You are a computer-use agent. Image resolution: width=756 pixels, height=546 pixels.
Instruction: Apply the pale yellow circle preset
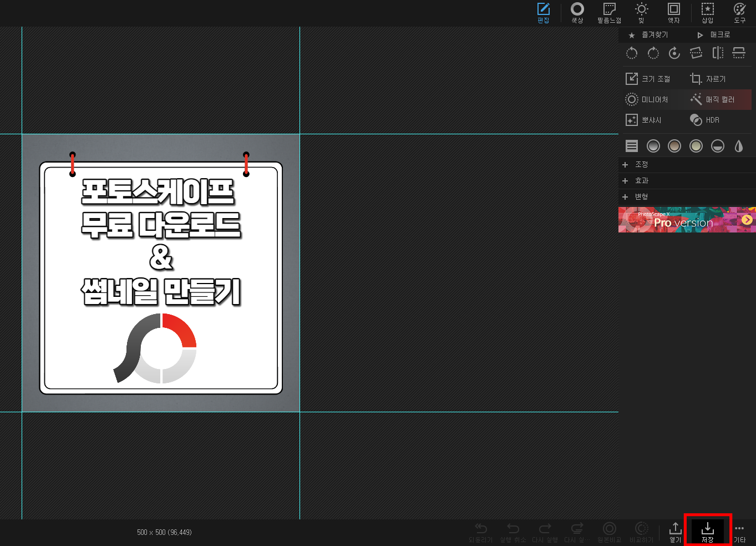696,146
